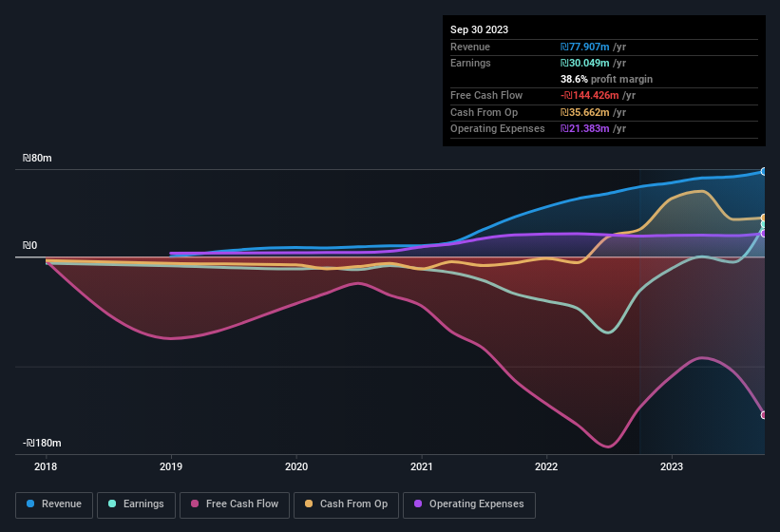
Task: Click the Cash From Op endpoint marker
Action: point(764,218)
